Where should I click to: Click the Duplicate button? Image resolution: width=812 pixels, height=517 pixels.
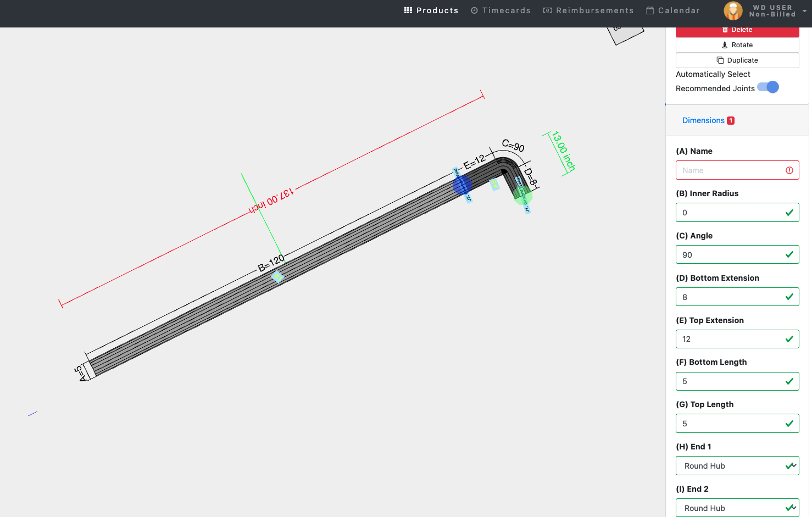[737, 60]
